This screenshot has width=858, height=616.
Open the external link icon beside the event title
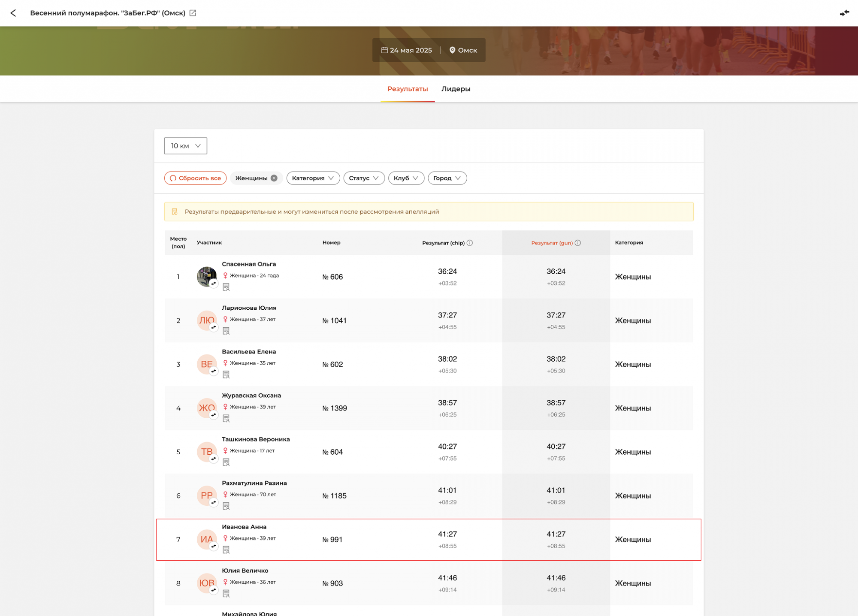pyautogui.click(x=193, y=13)
